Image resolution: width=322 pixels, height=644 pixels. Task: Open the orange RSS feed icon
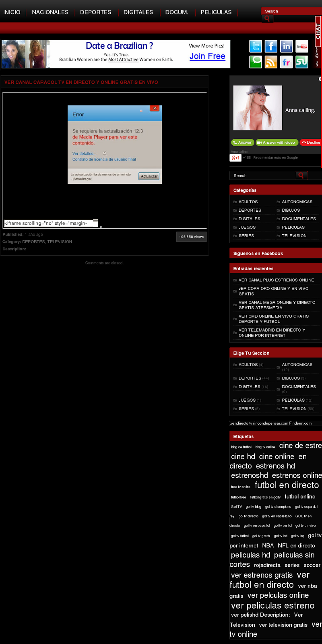pyautogui.click(x=271, y=62)
